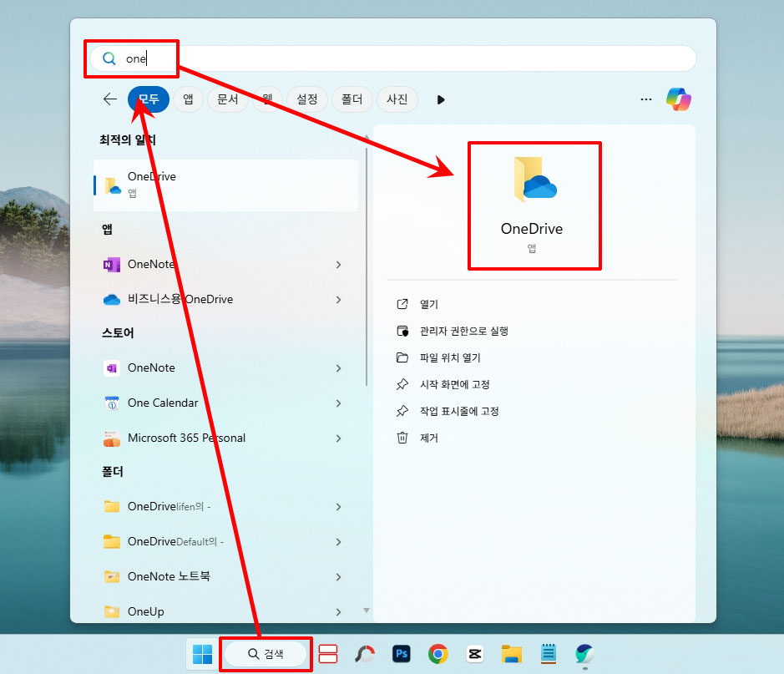
Task: Expand the OneDriveDefault의 folder result
Action: (x=338, y=541)
